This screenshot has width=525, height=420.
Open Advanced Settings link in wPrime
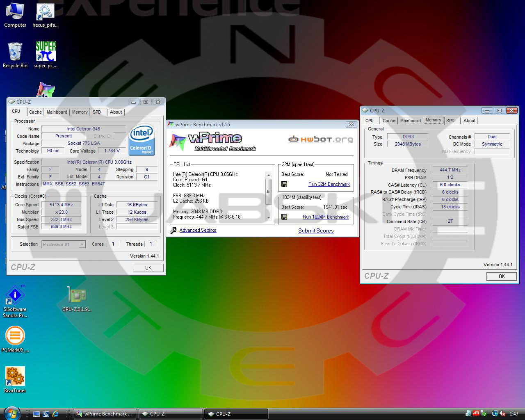(x=198, y=230)
